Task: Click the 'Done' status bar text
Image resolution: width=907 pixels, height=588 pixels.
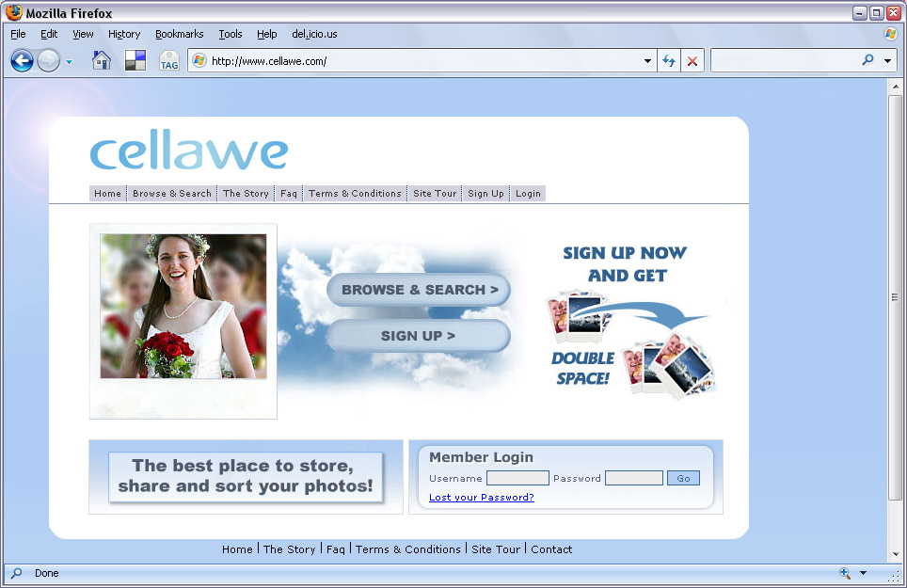Action: coord(47,573)
